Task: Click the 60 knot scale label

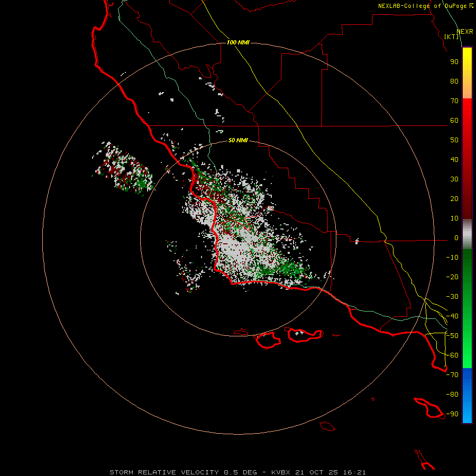Action: (454, 120)
